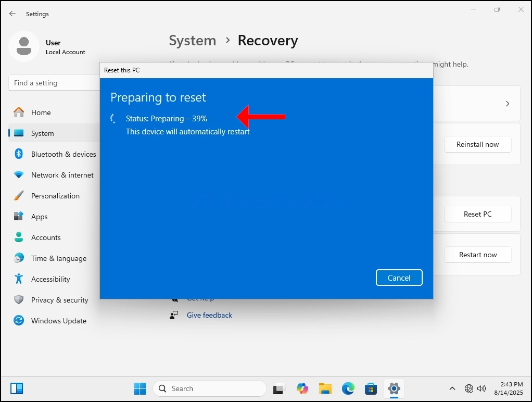This screenshot has height=402, width=532.
Task: Open the clock and date flyout
Action: coord(508,388)
